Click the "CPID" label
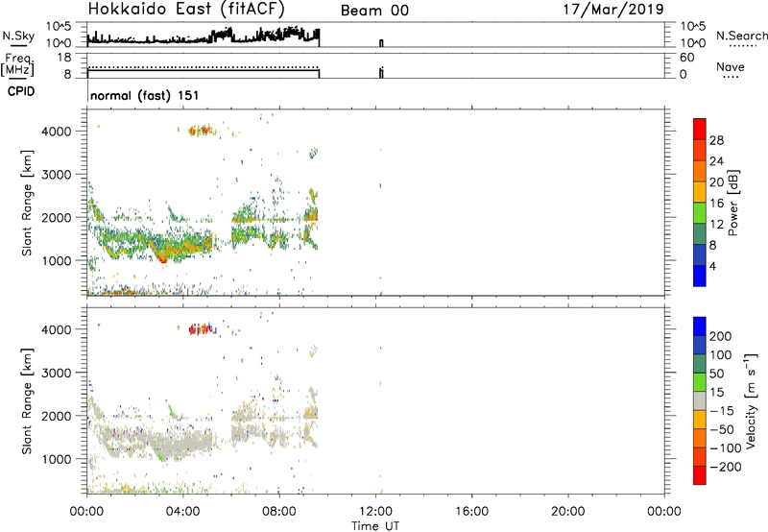 pos(21,91)
